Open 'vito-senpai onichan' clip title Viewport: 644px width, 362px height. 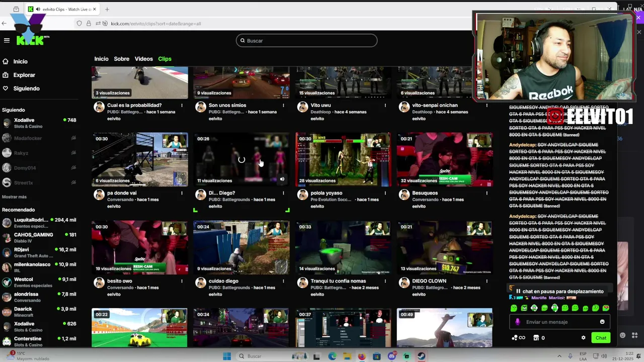click(x=435, y=106)
